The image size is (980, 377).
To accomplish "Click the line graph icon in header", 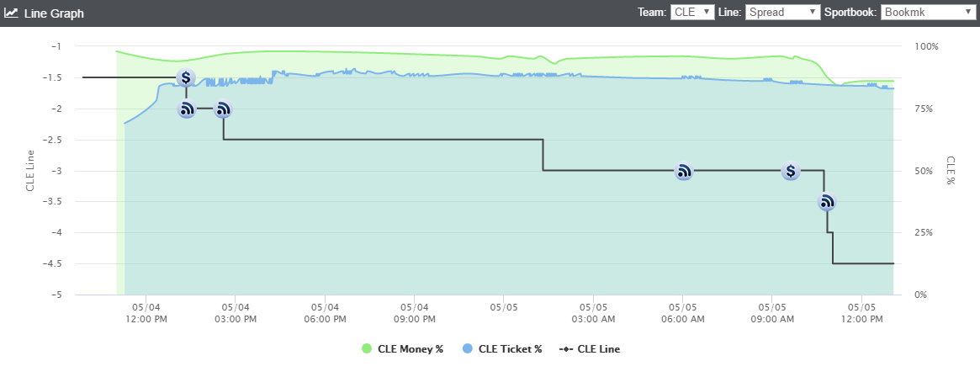I will coord(11,13).
